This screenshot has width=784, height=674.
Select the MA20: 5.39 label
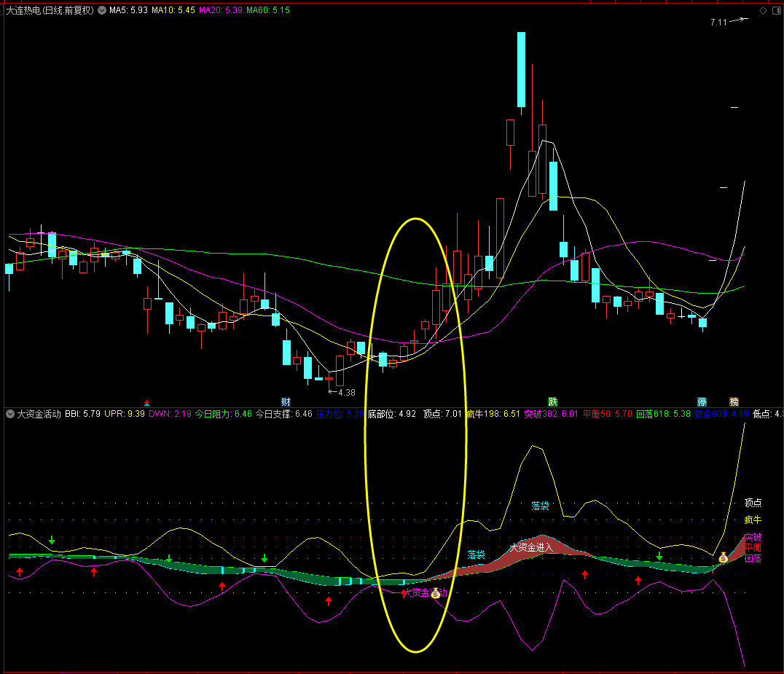pos(221,10)
